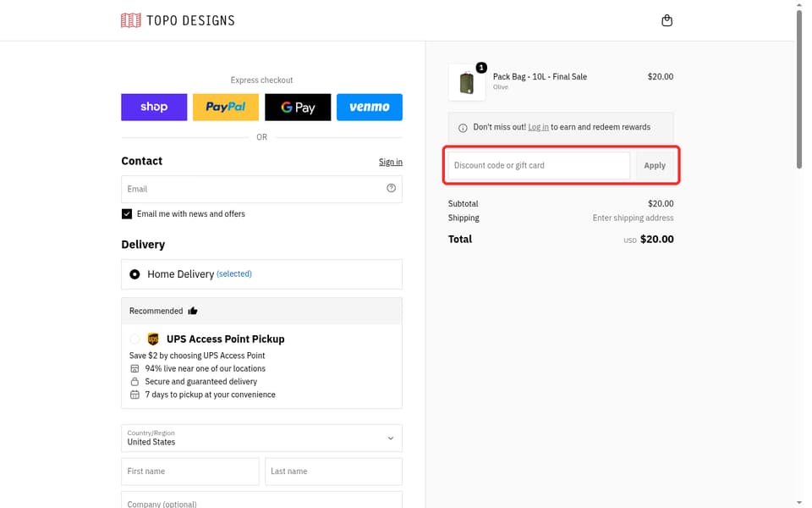Click the Pack Bag product thumbnail
Screen dimensions: 812x508
click(467, 82)
